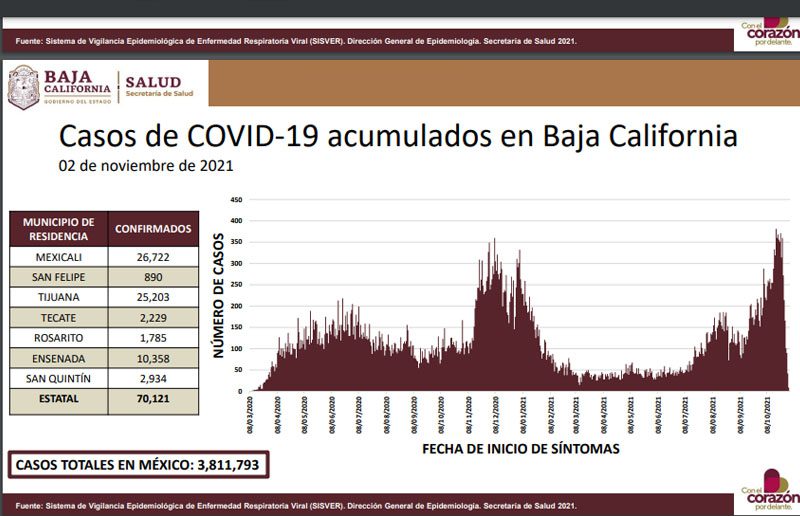Viewport: 800px width, 516px height.
Task: Click the date 02 de noviembre de 2021
Action: pos(146,166)
